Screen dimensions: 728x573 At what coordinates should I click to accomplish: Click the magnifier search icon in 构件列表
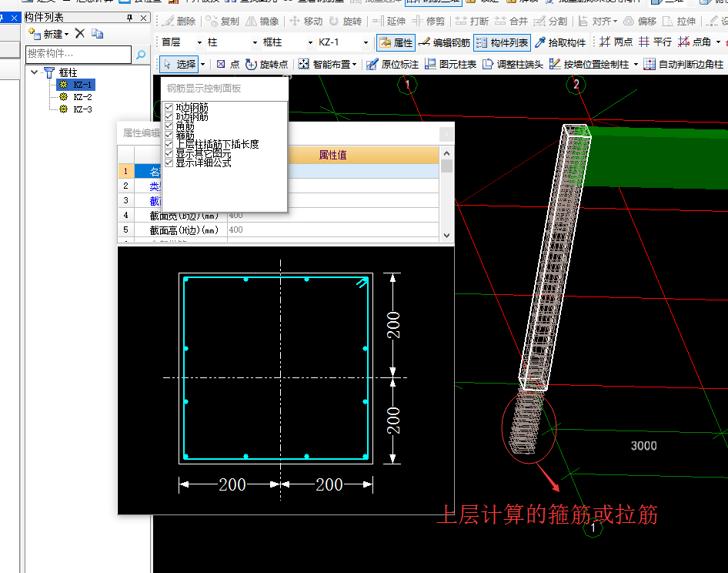tap(141, 55)
